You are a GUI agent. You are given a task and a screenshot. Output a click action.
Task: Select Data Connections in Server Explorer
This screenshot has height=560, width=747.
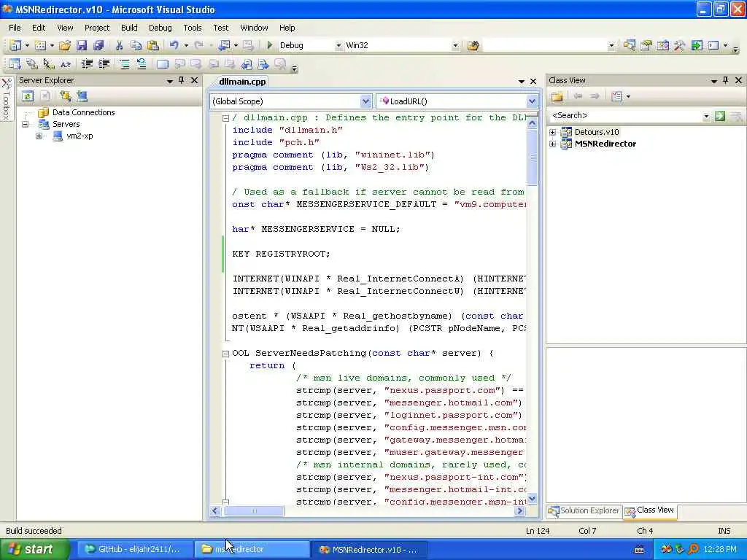pyautogui.click(x=83, y=112)
